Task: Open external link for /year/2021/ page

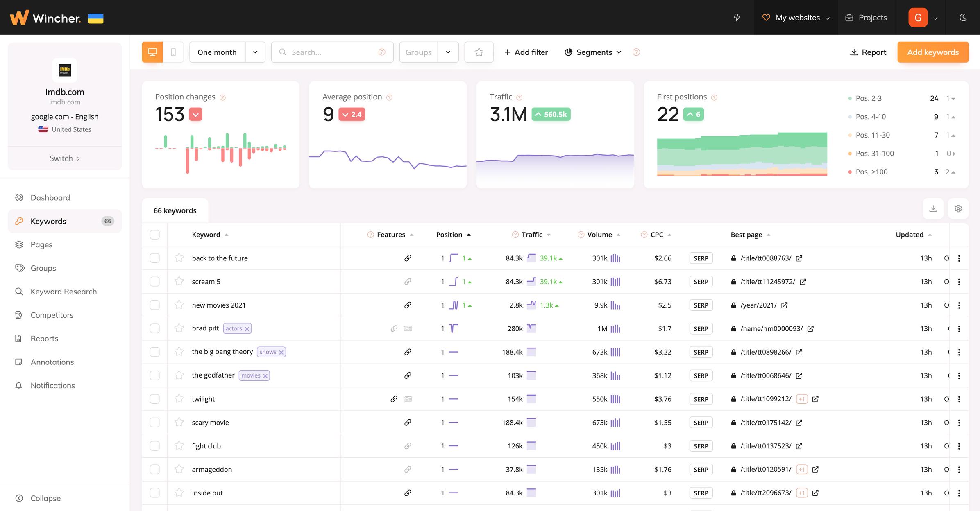Action: tap(784, 305)
